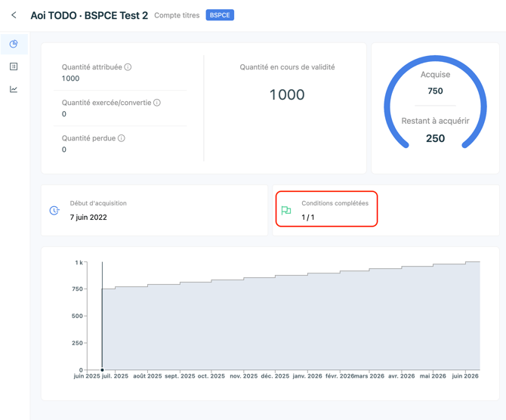Click the janv. 2026 axis label
Screen dimensions: 506x420
(x=307, y=376)
